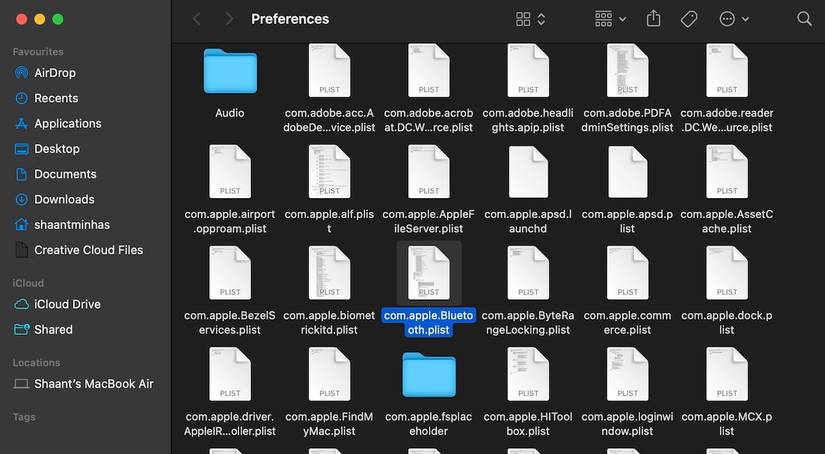Select com.apple.HIToolbox.plist file icon
This screenshot has height=454, width=825.
528,374
